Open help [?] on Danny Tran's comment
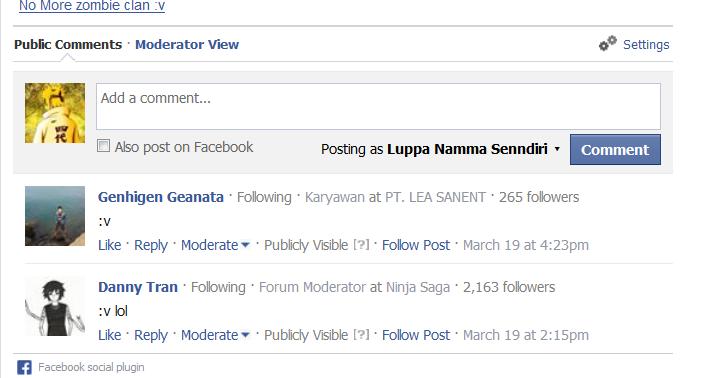Viewport: 706px width, 378px height. [361, 335]
